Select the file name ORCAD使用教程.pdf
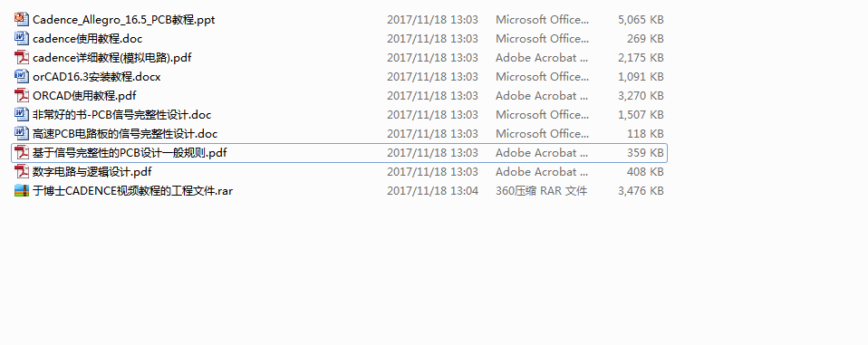 (x=84, y=96)
